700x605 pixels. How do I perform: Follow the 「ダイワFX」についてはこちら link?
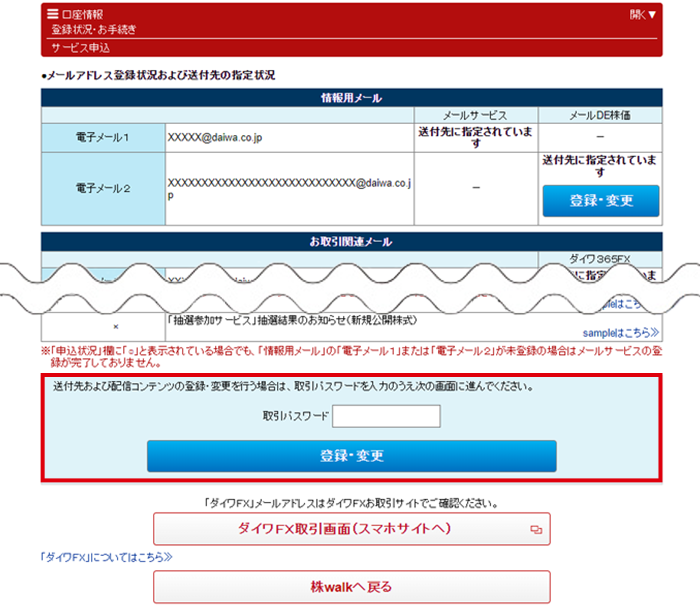106,557
